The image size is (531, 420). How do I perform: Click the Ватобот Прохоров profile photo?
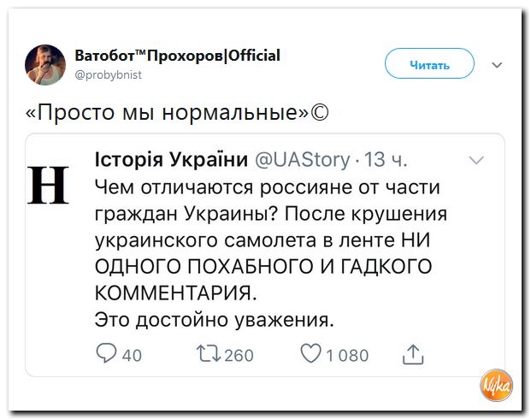45,64
